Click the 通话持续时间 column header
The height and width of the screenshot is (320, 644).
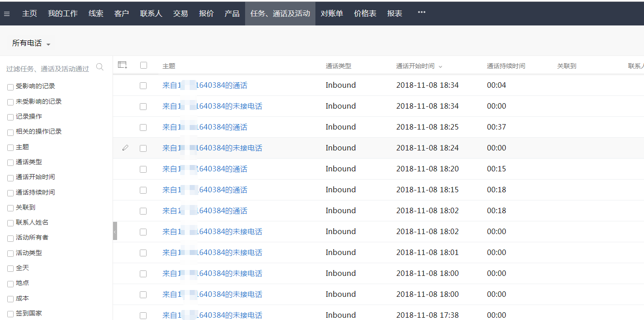(506, 66)
